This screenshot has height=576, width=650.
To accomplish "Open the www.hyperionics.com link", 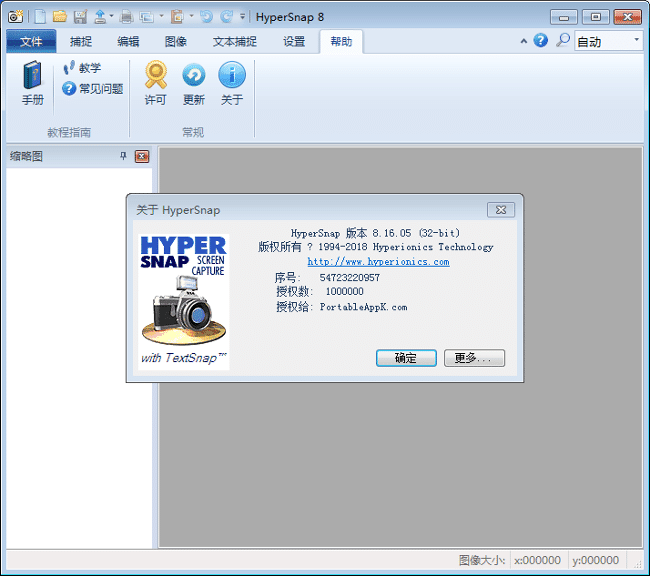I will [378, 262].
